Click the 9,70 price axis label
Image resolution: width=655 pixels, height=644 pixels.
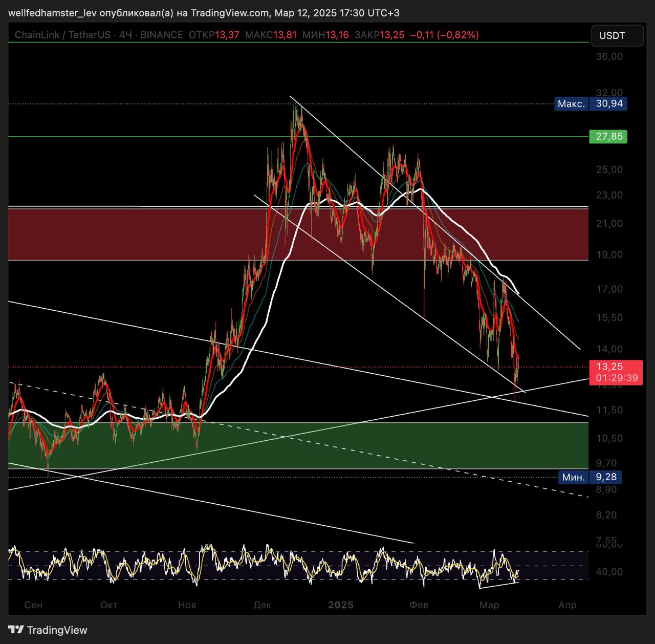tap(607, 463)
